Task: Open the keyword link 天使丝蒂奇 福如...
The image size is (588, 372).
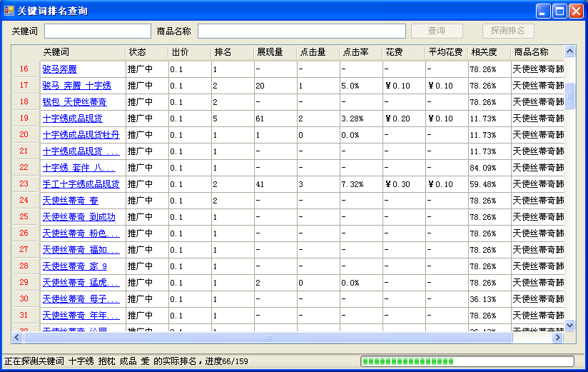Action: tap(81, 250)
